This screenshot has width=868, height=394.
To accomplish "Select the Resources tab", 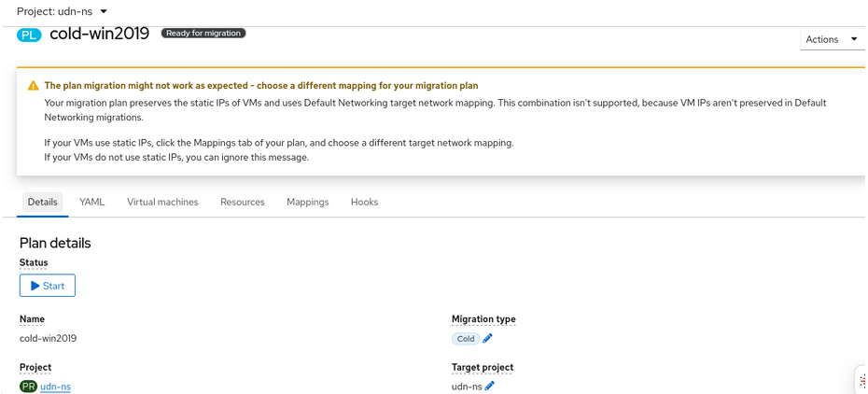I will pos(242,202).
